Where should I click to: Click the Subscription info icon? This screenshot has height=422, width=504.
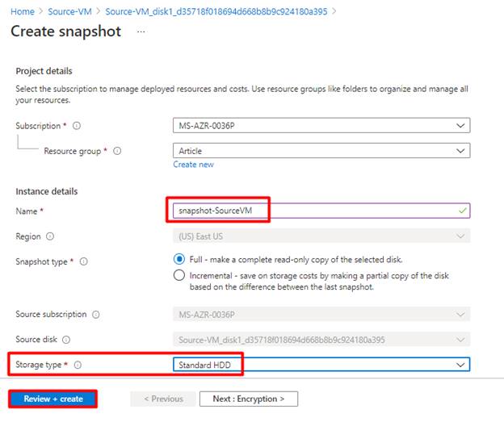[78, 126]
